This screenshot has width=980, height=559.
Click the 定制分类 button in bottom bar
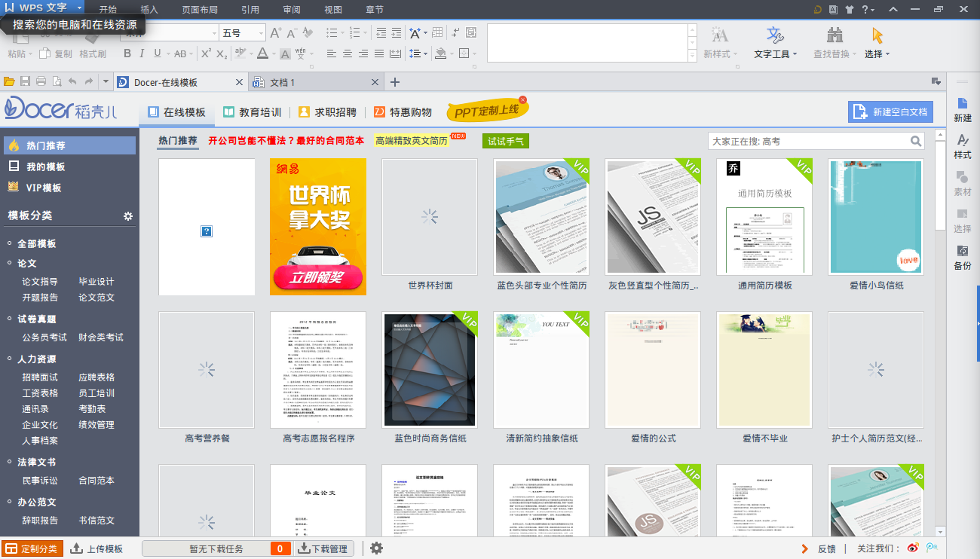coord(32,548)
